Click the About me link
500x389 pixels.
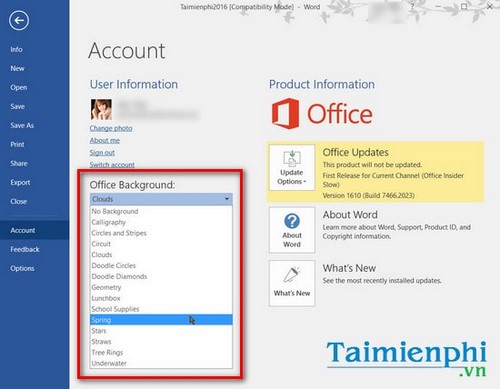coord(105,140)
